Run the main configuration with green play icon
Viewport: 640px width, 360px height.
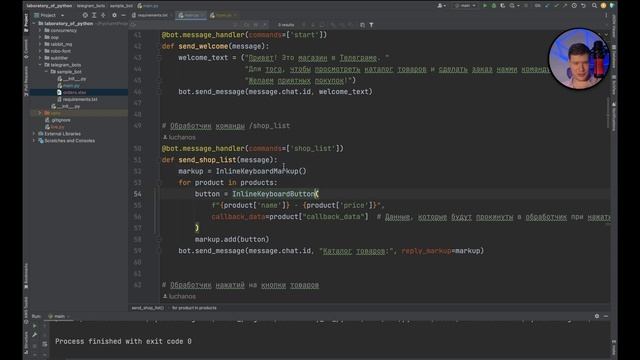[x=484, y=6]
